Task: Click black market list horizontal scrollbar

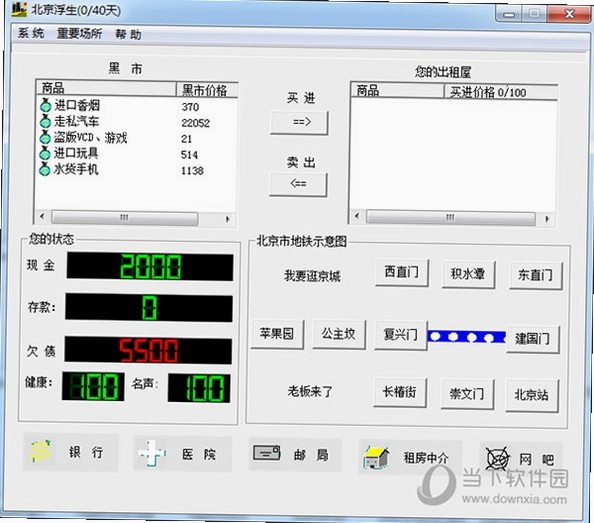Action: (x=135, y=218)
